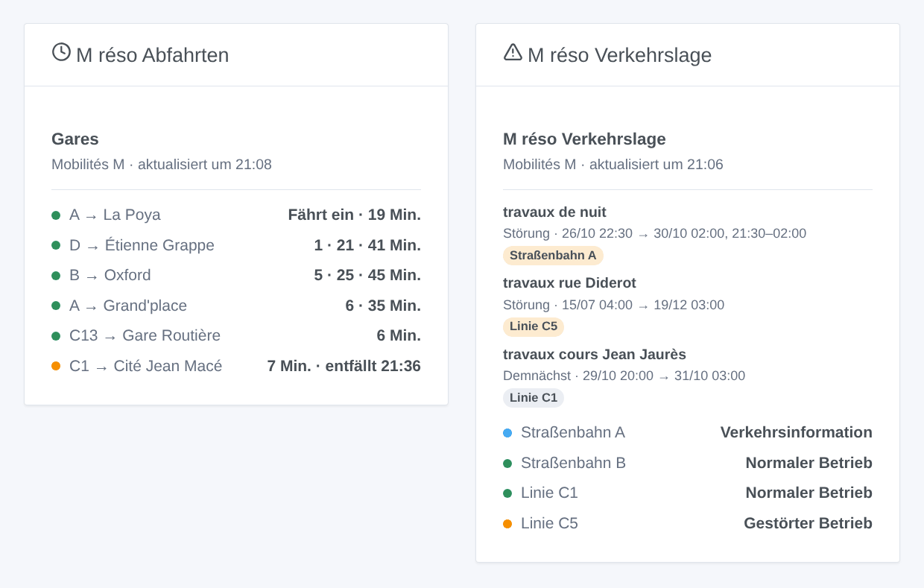924x588 pixels.
Task: Click the '5 · 25 · 45 Min.' times
Action: (x=367, y=276)
